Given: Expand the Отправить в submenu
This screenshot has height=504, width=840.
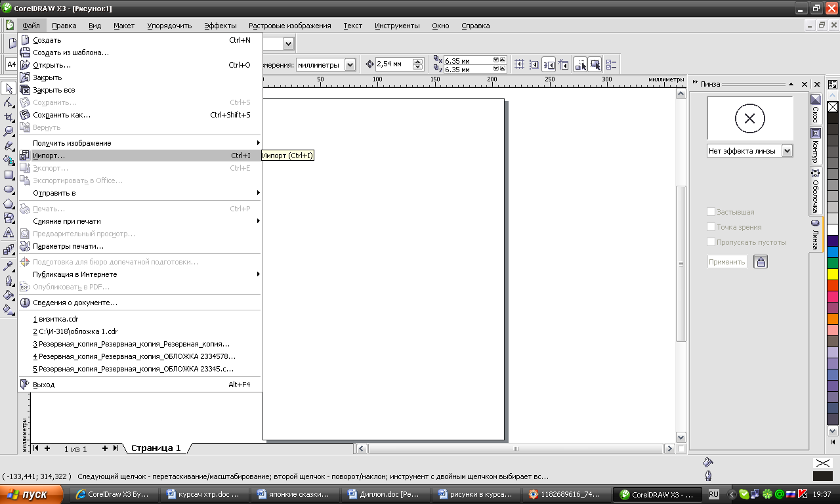Looking at the screenshot, I should [140, 193].
